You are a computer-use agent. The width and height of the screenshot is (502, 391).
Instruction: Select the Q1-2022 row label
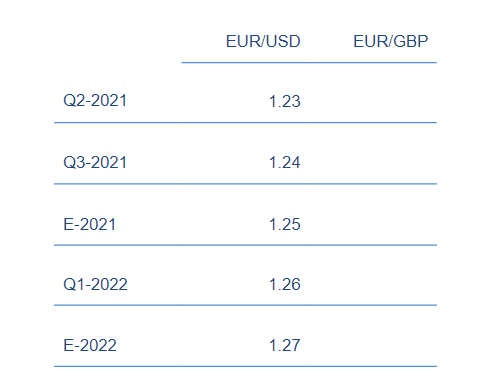coord(95,284)
